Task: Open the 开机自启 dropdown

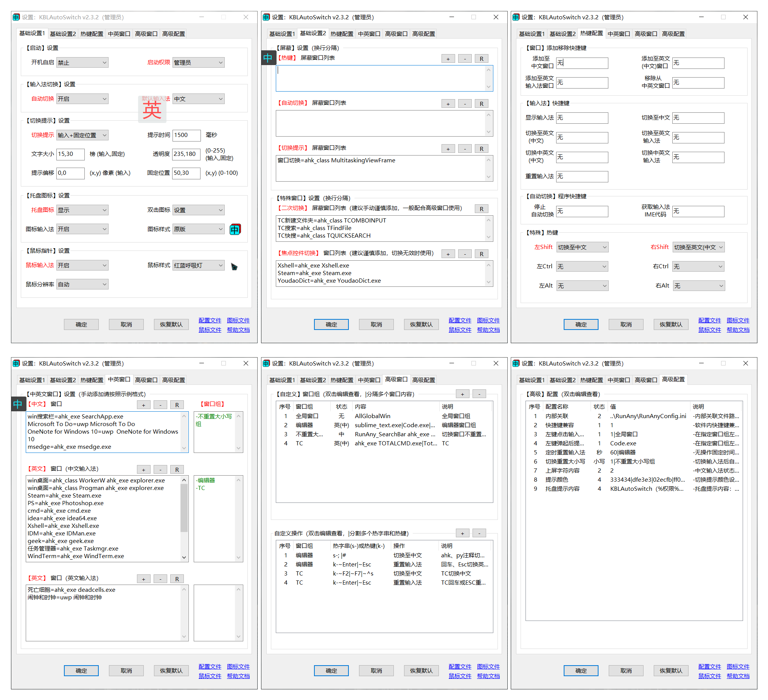Action: pos(82,62)
